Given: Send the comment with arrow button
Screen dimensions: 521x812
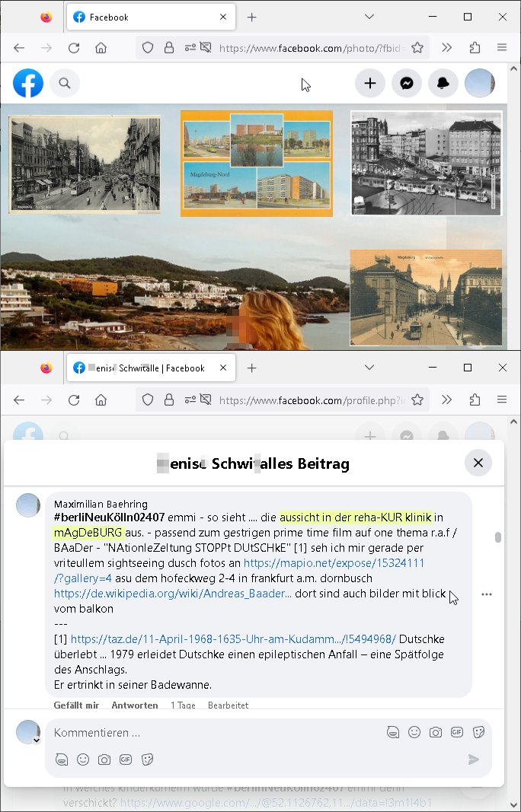Looking at the screenshot, I should coord(473,759).
